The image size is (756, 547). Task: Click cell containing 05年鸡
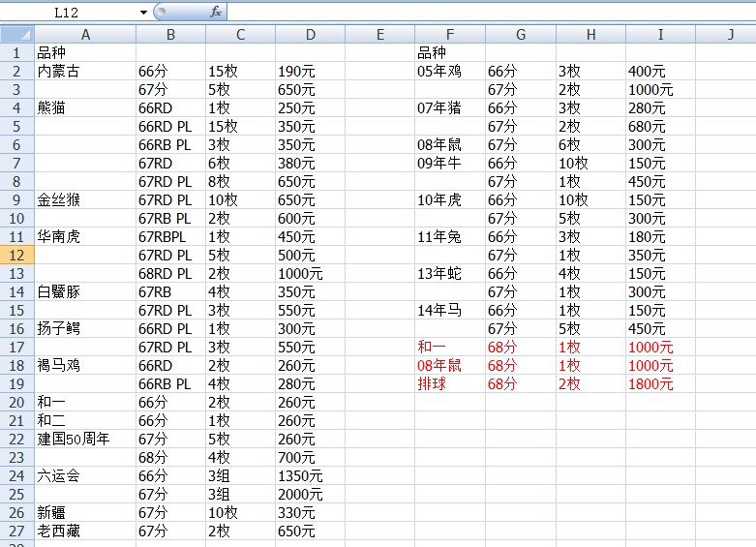439,71
